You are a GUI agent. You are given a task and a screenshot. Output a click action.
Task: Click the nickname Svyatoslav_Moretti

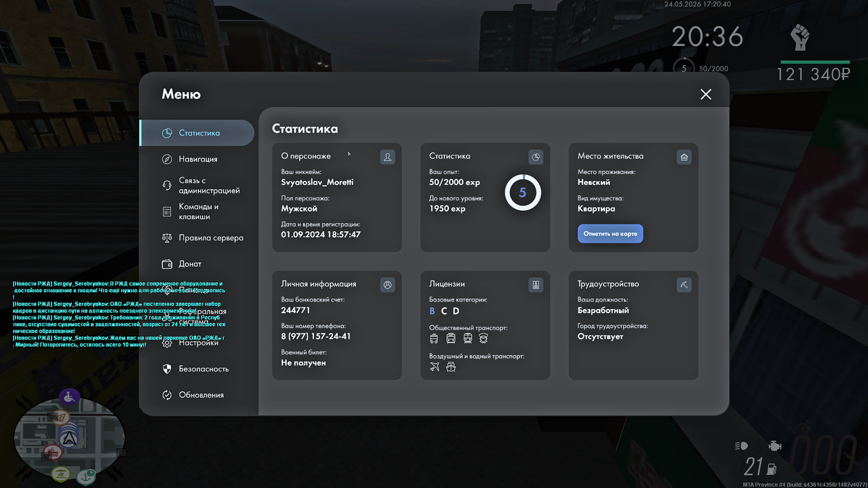pyautogui.click(x=317, y=182)
